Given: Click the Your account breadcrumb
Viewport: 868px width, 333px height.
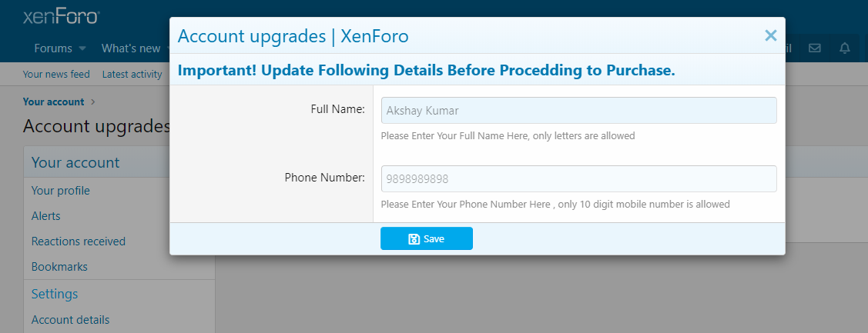Looking at the screenshot, I should pos(53,102).
